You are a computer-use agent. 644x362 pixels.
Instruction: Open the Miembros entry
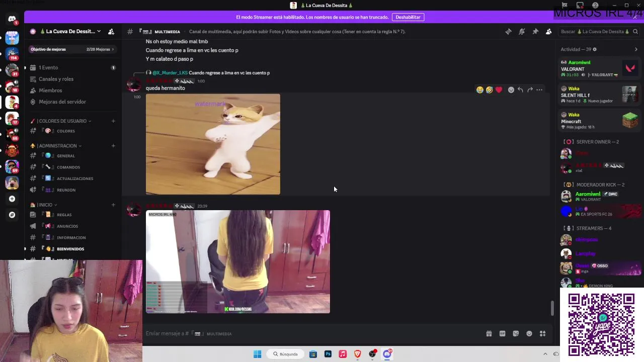73,90
